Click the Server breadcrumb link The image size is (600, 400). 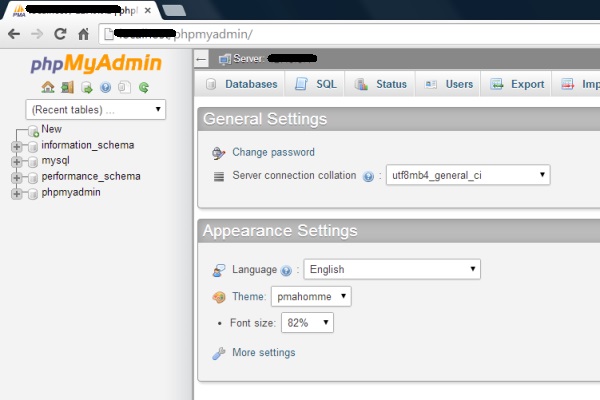(275, 59)
